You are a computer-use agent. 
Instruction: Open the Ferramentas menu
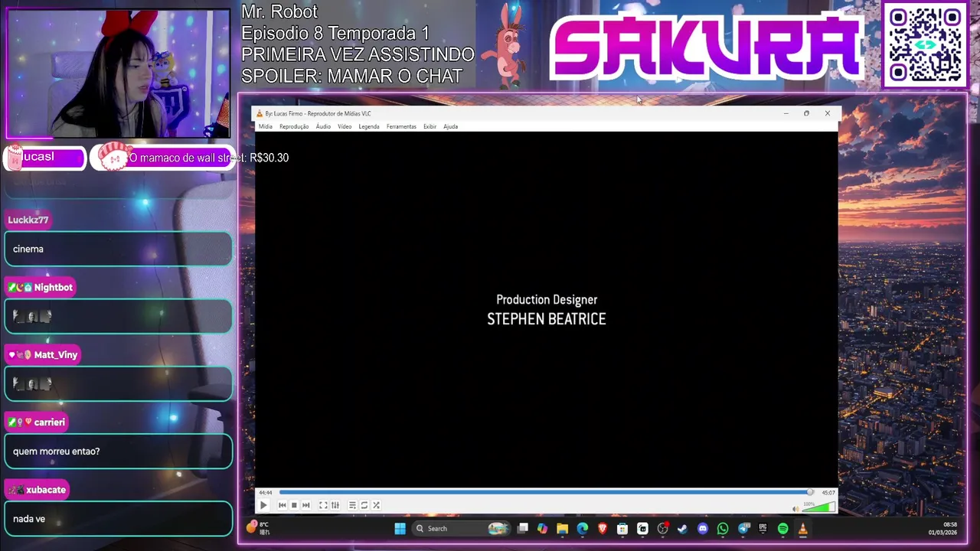401,126
